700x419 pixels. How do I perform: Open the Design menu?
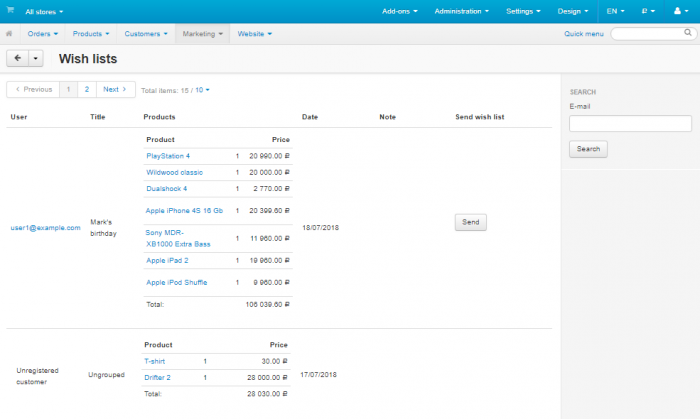point(573,11)
